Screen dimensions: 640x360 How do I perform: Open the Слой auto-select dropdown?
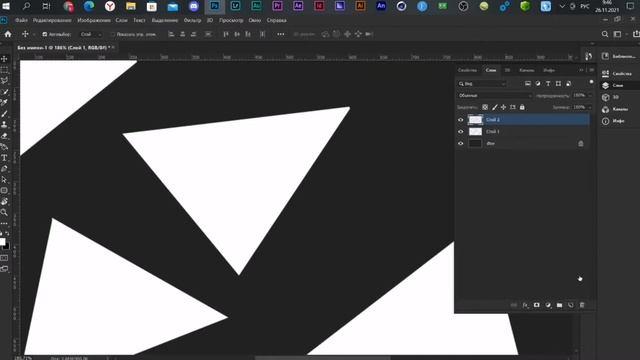(91, 34)
